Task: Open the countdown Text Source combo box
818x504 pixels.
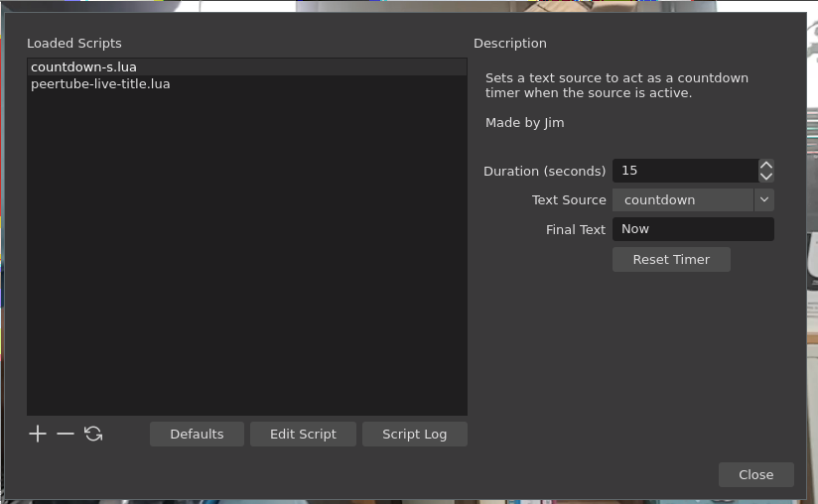Action: 683,199
